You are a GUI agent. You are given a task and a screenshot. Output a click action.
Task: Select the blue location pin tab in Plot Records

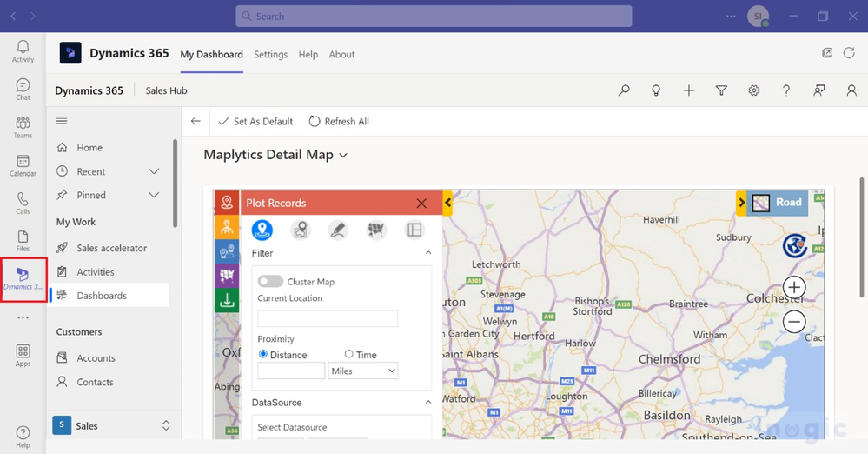(262, 230)
